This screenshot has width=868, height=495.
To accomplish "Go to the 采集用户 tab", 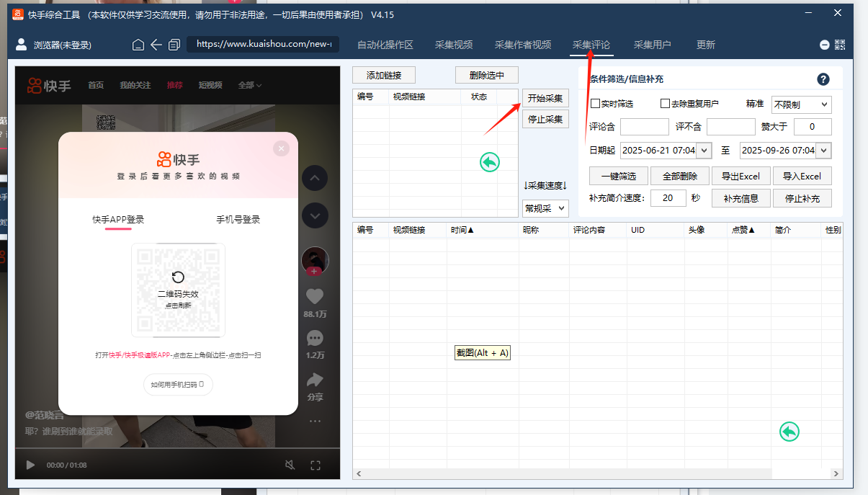I will 653,45.
